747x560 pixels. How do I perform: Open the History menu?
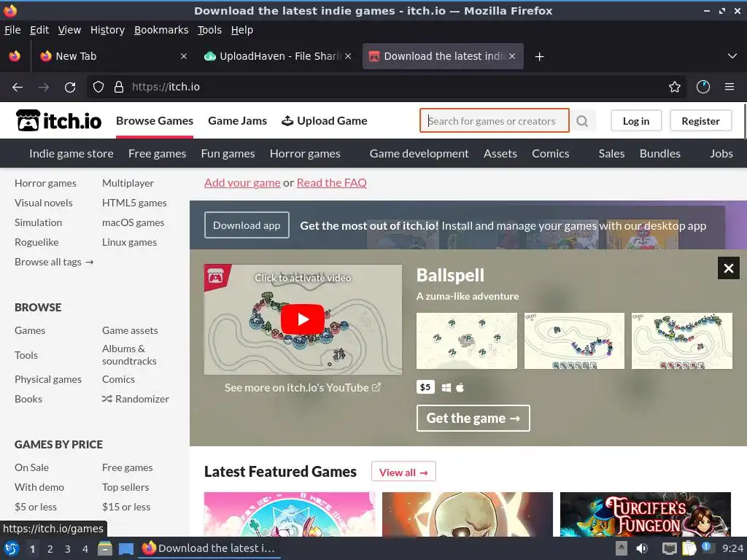pyautogui.click(x=107, y=30)
